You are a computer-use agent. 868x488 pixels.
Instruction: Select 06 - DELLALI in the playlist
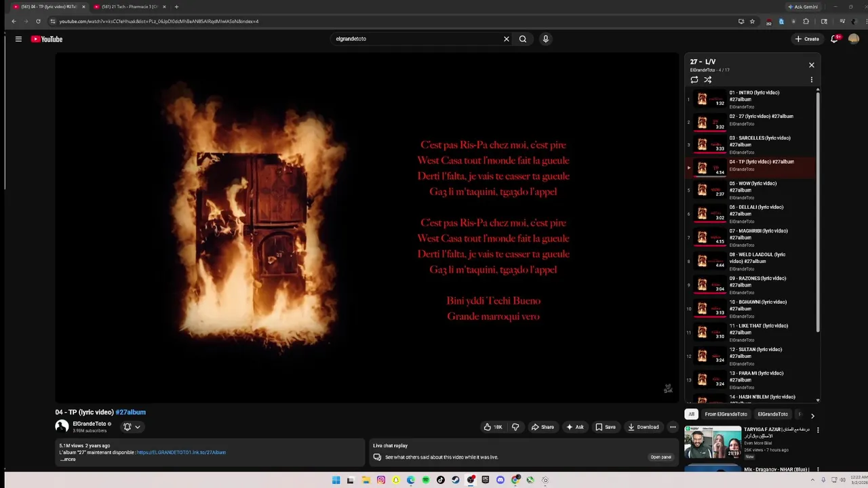point(751,214)
